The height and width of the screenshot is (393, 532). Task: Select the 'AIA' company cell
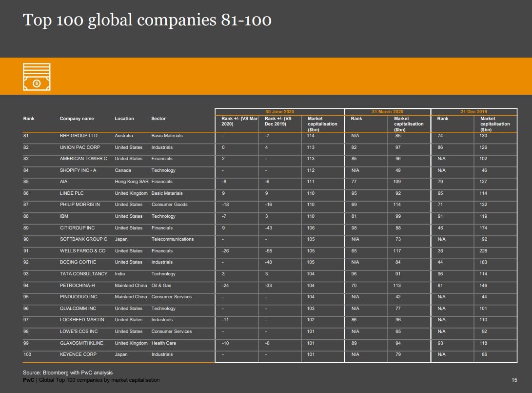pyautogui.click(x=64, y=182)
